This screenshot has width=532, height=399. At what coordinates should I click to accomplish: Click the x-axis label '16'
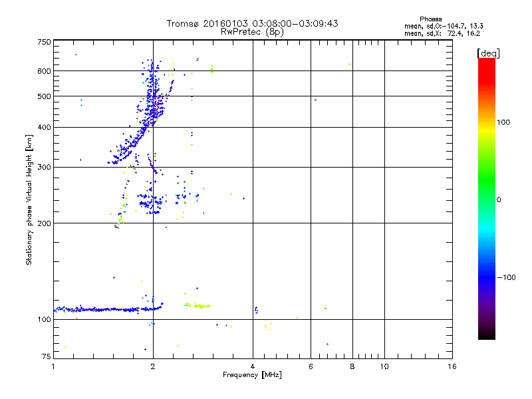click(x=452, y=366)
